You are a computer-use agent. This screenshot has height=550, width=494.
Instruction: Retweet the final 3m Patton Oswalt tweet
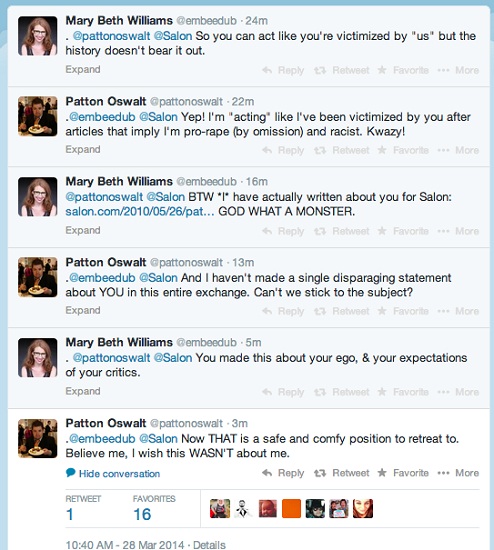(x=341, y=473)
